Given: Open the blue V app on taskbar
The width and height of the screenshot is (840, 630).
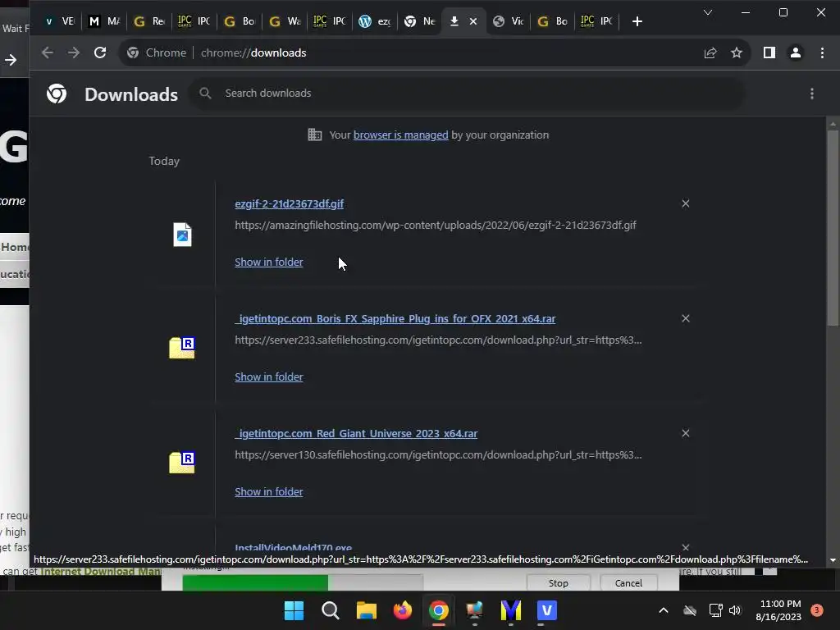Looking at the screenshot, I should pos(547,610).
